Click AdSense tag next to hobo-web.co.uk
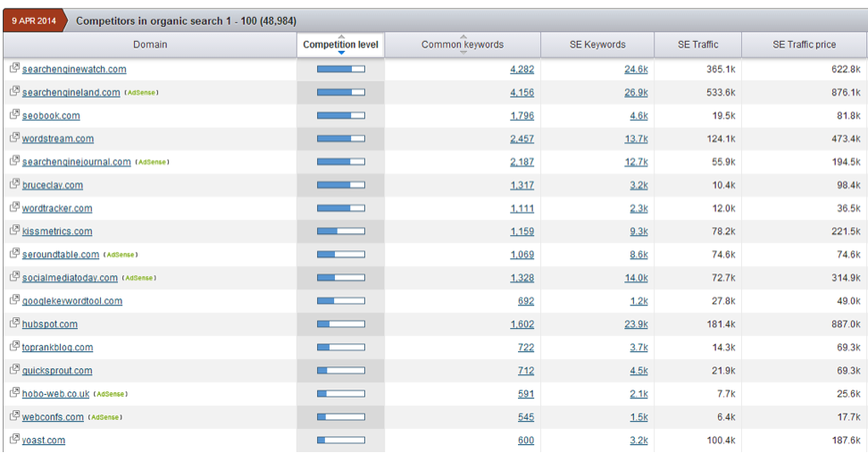 point(110,394)
